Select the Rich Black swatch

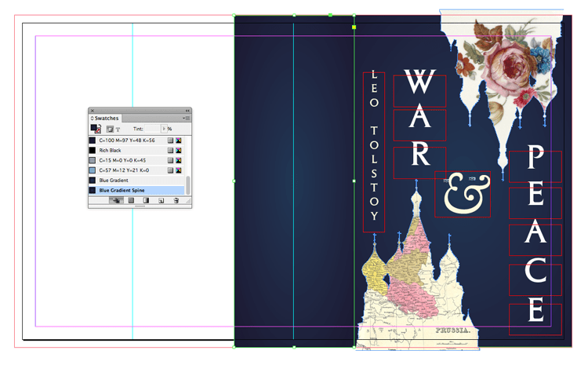[x=136, y=150]
